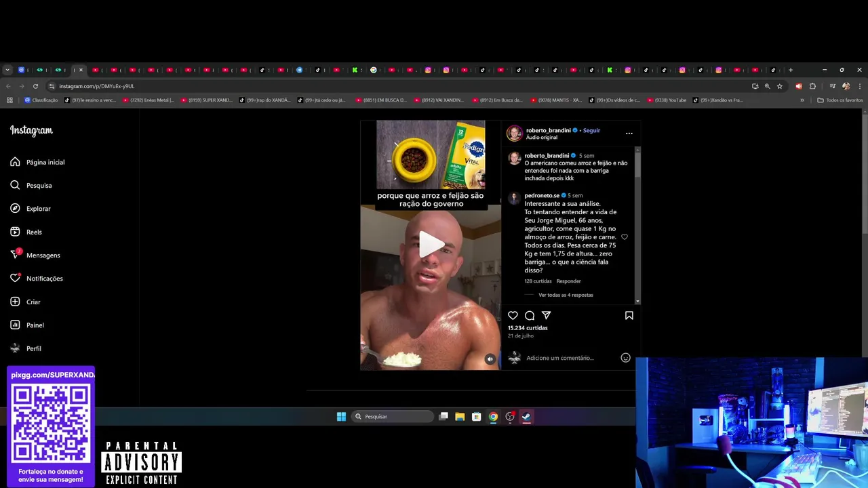The image size is (868, 488).
Task: Click the browser address bar URL
Action: coord(96,86)
